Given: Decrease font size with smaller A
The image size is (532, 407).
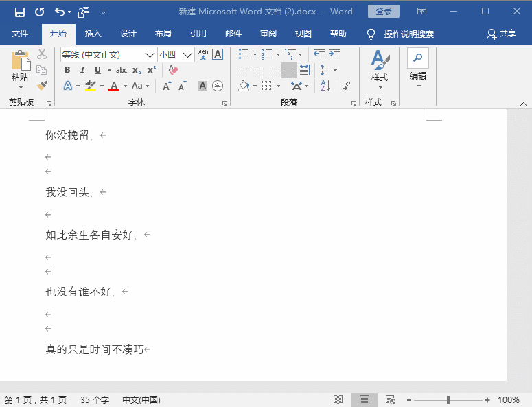Looking at the screenshot, I should (x=182, y=86).
